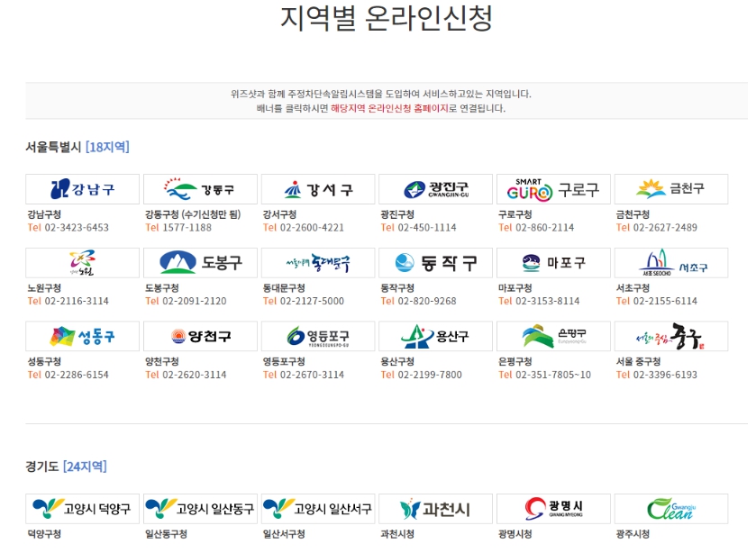Open the 과천시 logo banner

(x=435, y=509)
